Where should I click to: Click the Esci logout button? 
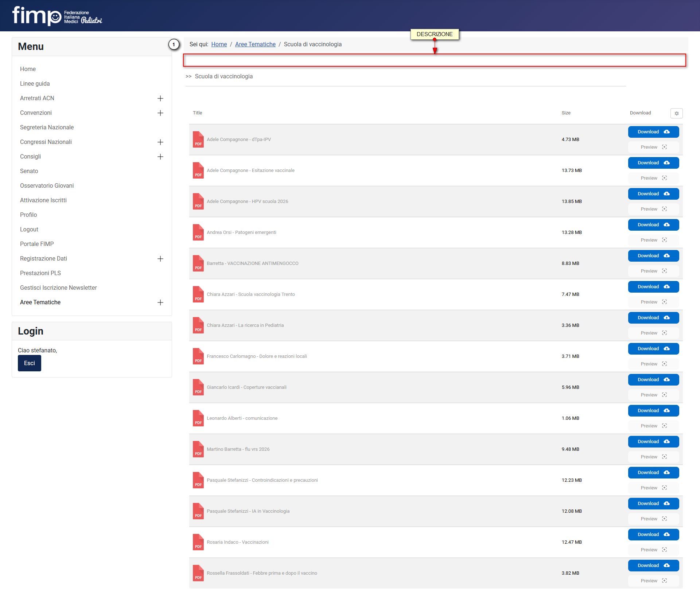pyautogui.click(x=30, y=363)
